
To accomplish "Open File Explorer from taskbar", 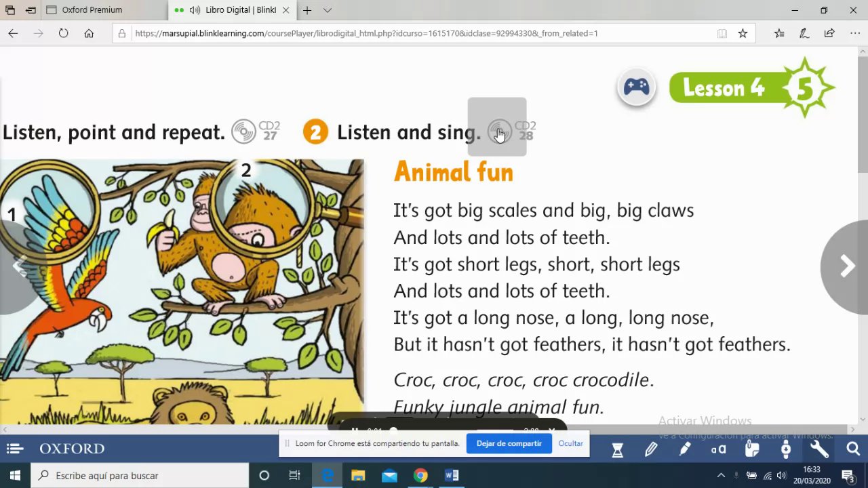I will 358,476.
